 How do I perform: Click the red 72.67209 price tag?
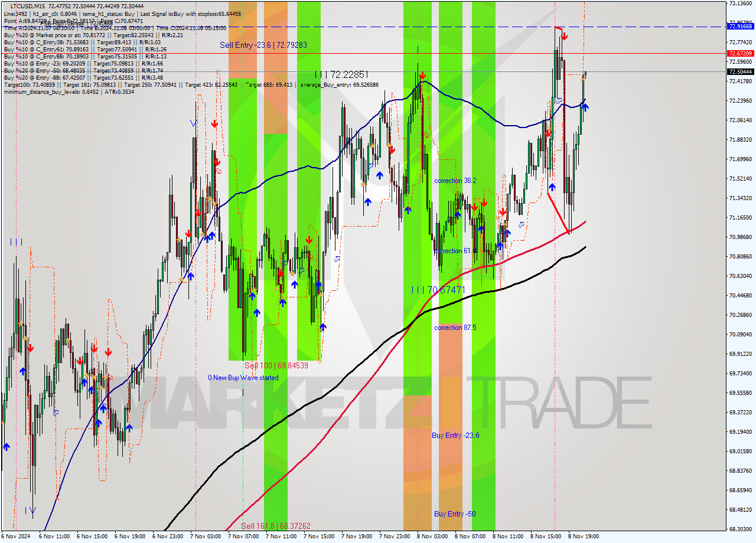pyautogui.click(x=741, y=53)
